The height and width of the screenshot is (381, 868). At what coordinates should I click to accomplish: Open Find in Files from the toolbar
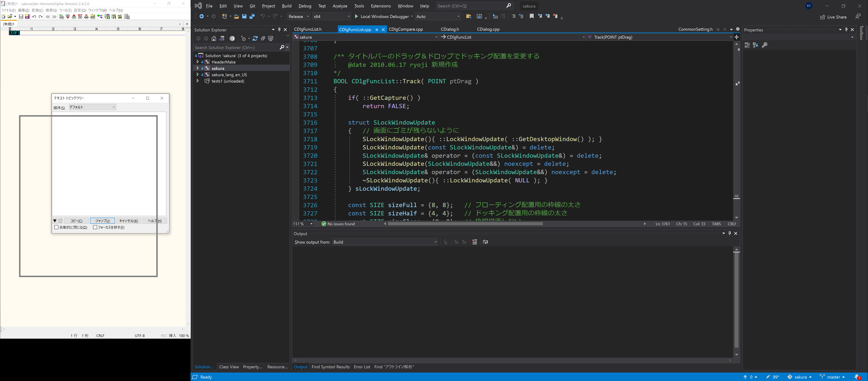(x=469, y=16)
